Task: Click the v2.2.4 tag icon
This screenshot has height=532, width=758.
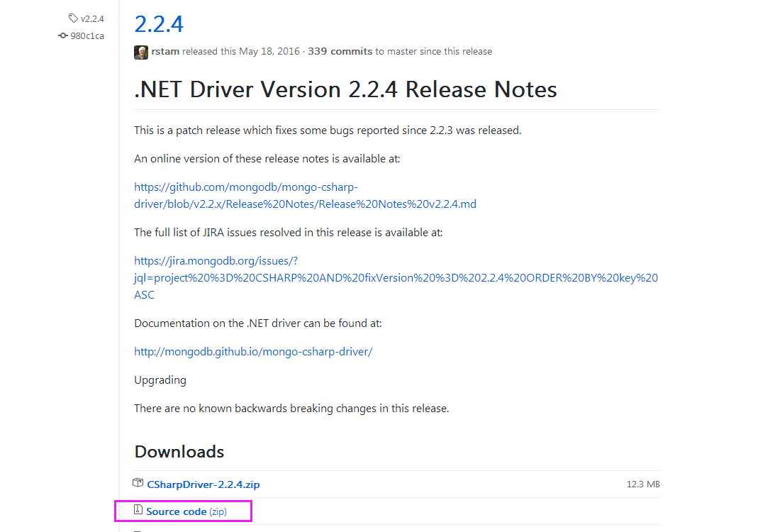Action: tap(73, 18)
